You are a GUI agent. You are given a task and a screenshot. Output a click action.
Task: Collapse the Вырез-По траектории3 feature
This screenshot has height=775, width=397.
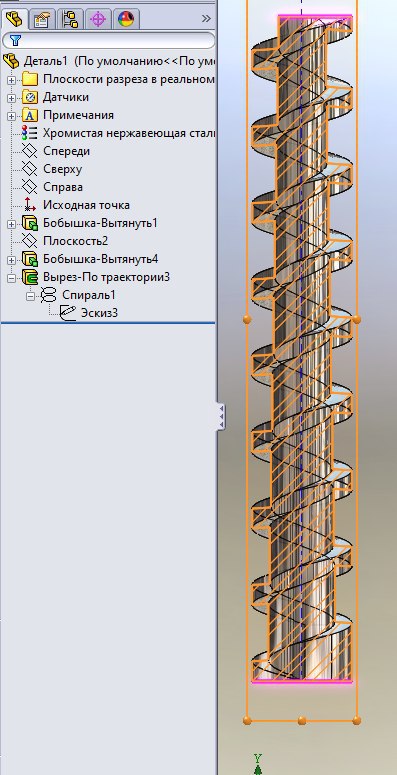11,278
